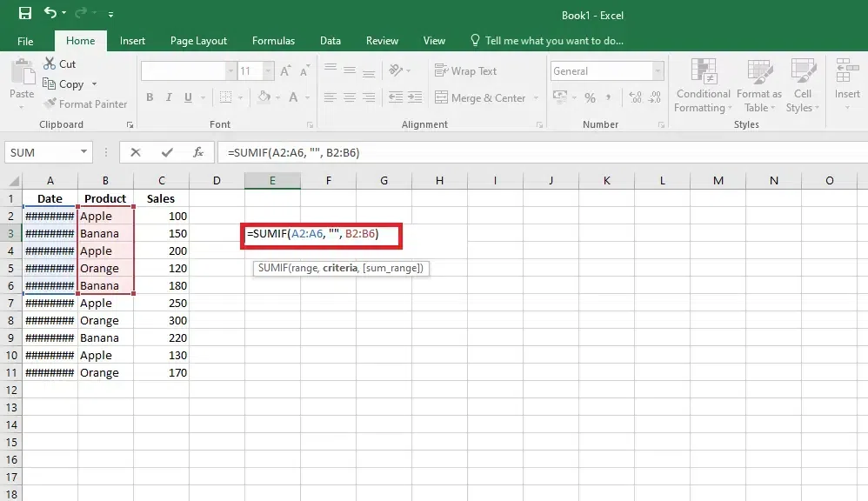Open the General number format dropdown
The width and height of the screenshot is (868, 501).
pos(658,70)
